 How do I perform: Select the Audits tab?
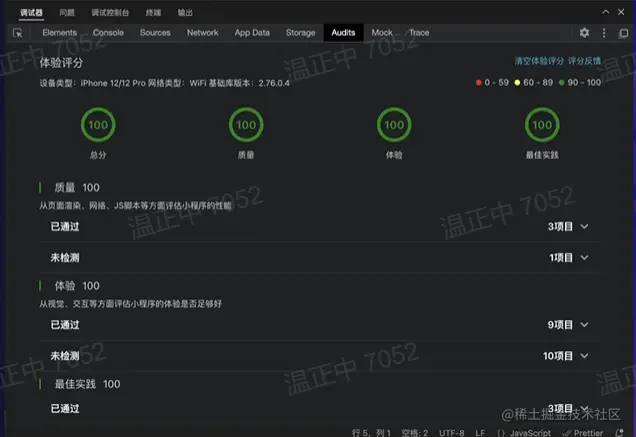point(343,32)
